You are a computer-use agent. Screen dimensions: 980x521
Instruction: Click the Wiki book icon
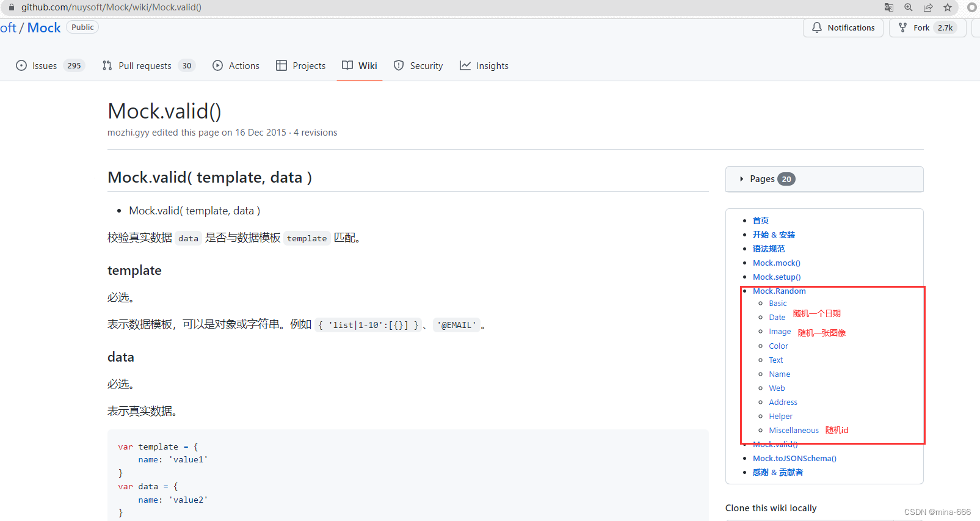347,65
